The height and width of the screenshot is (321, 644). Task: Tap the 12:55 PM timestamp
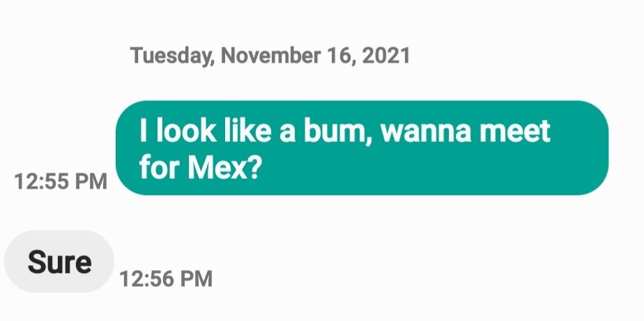click(x=61, y=182)
